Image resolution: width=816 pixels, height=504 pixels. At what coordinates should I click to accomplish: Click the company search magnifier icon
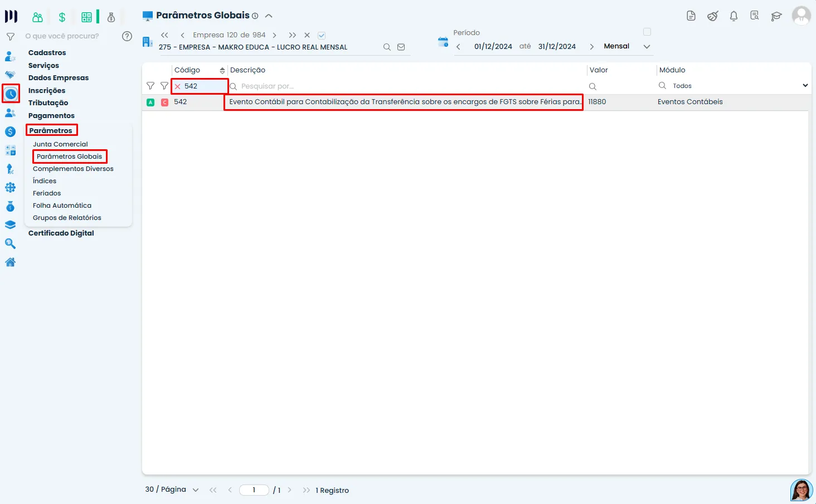[387, 47]
